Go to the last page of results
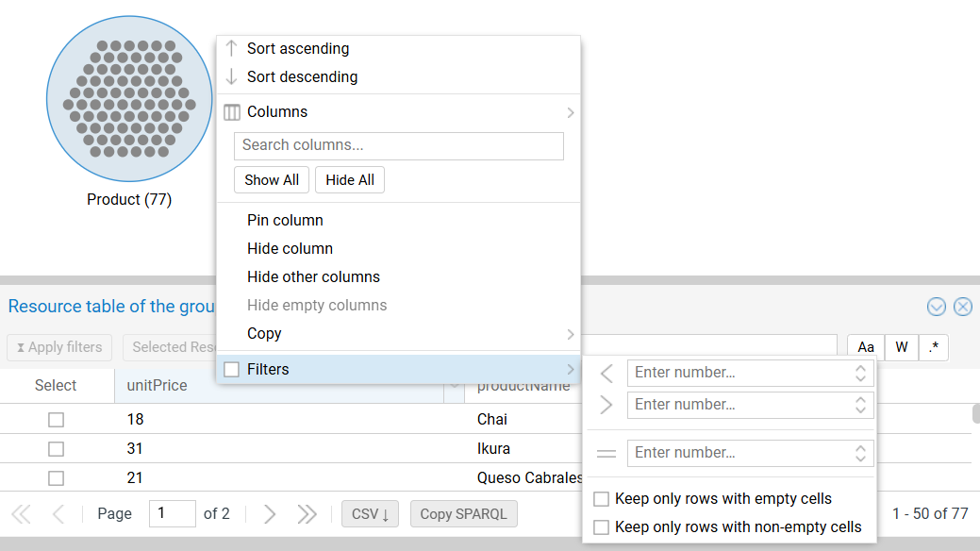980x551 pixels. click(307, 513)
